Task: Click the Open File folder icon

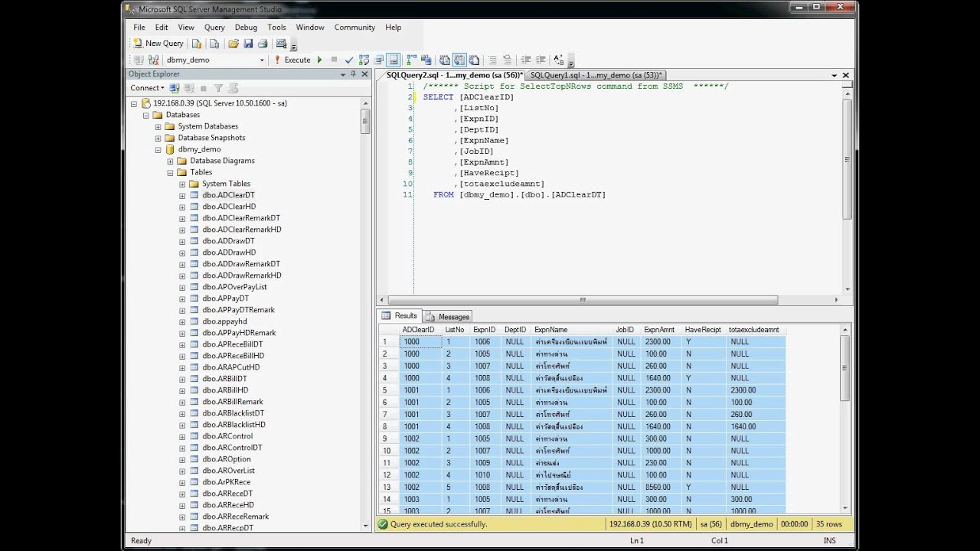Action: tap(234, 44)
